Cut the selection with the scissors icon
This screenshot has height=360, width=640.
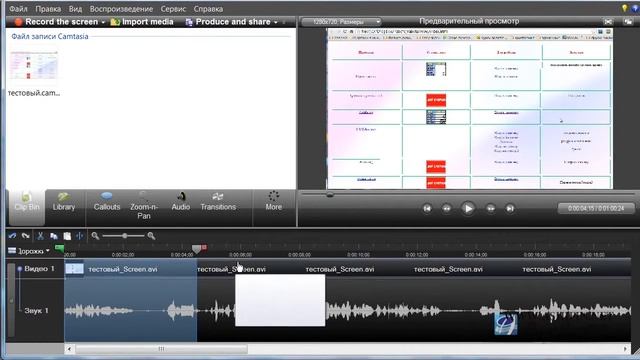point(40,236)
